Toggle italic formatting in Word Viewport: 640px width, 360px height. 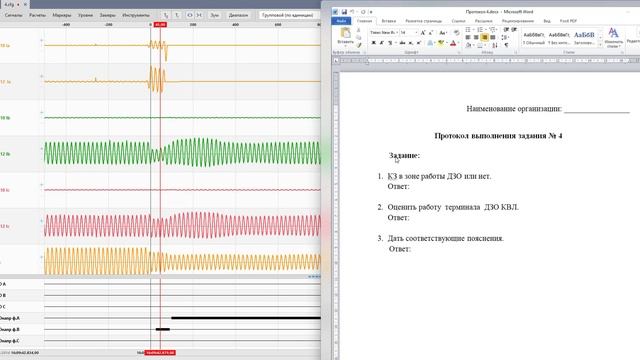click(382, 43)
